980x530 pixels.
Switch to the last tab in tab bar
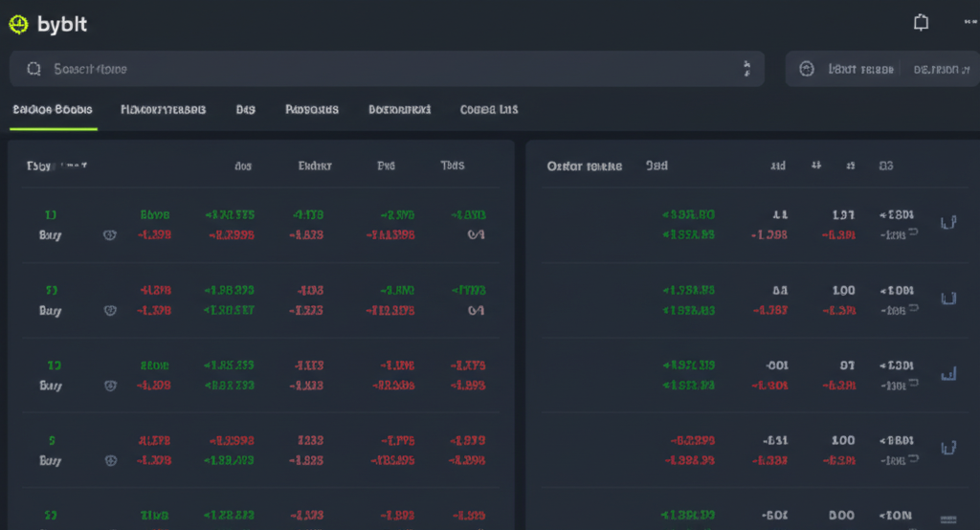[488, 110]
